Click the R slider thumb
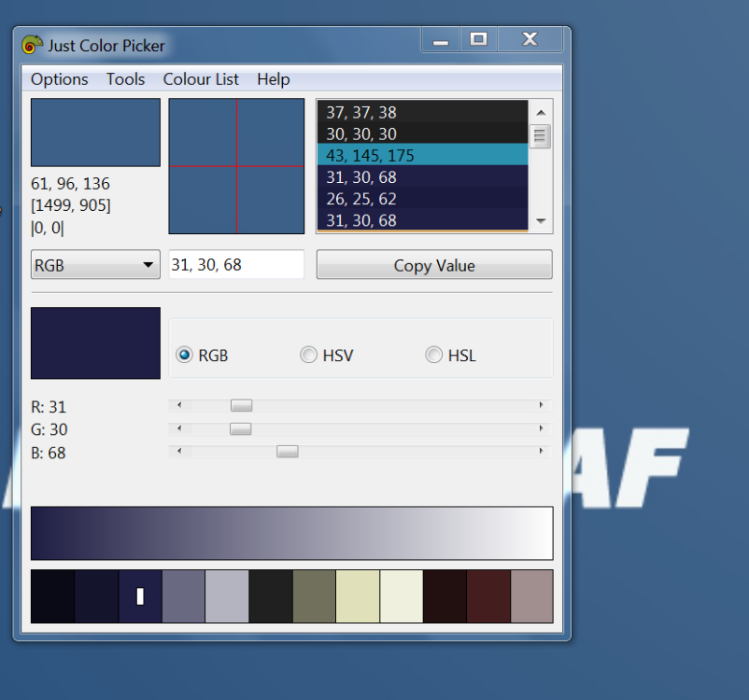The height and width of the screenshot is (700, 749). pyautogui.click(x=241, y=406)
